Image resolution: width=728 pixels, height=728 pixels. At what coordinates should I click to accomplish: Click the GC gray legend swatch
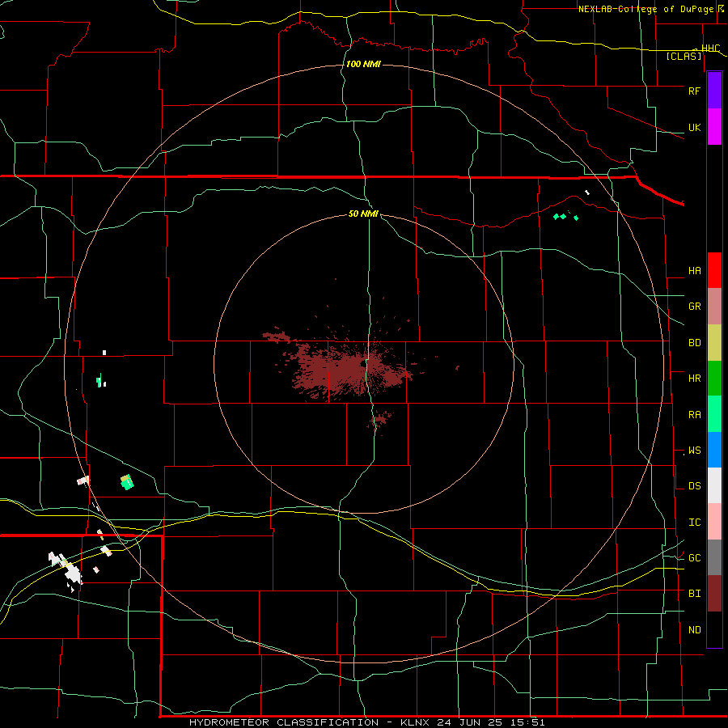click(714, 557)
